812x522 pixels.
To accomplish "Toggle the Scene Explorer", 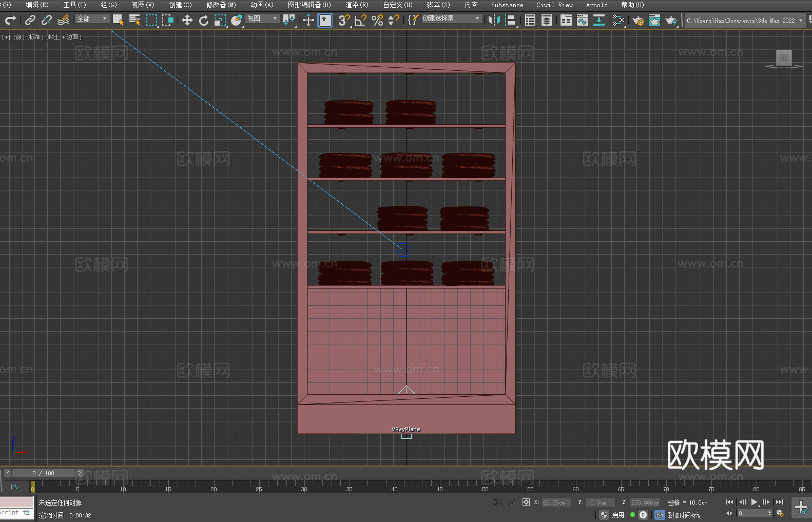I will [x=530, y=20].
